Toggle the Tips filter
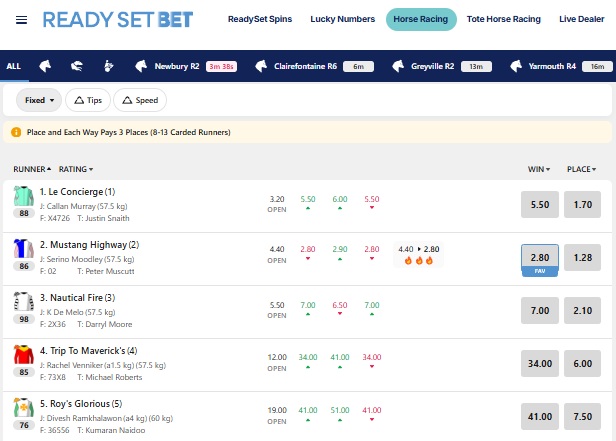Screen dimensions: 616x441 (x=88, y=100)
